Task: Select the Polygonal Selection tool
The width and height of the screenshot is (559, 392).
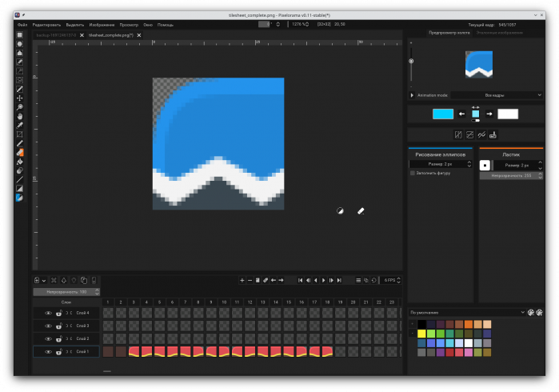Action: [x=20, y=53]
